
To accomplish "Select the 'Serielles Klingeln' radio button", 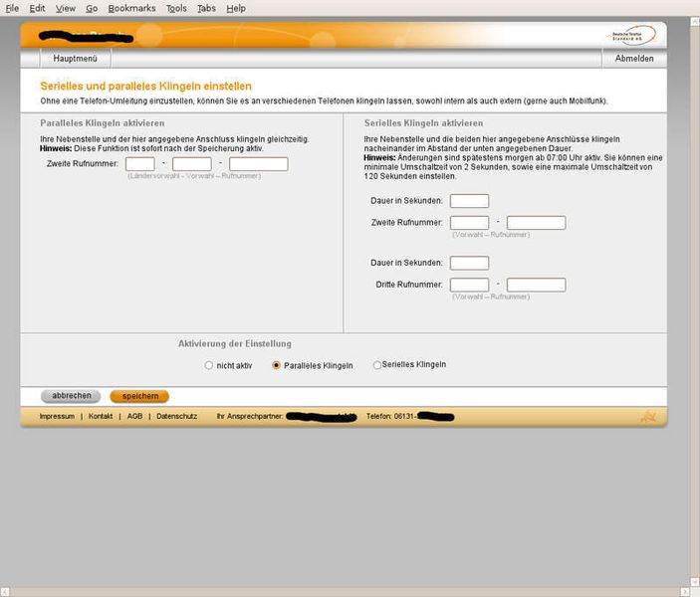I will (376, 365).
